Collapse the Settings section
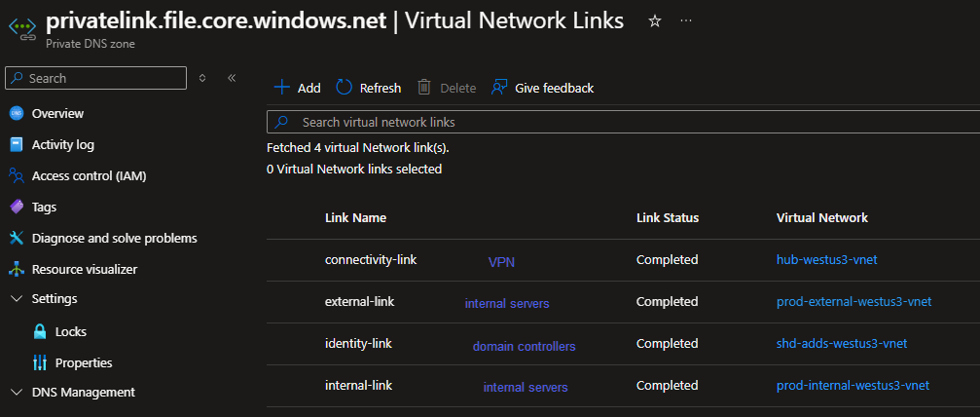 [17, 299]
